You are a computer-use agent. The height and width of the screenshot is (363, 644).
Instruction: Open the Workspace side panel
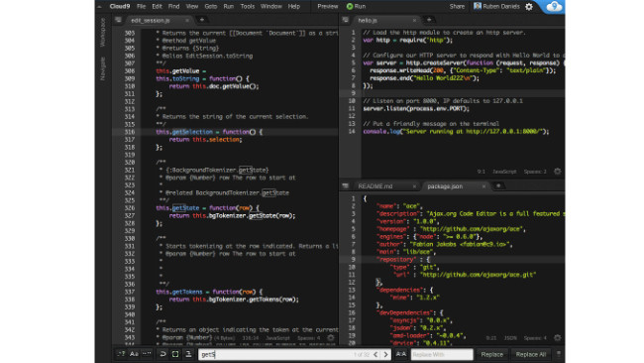[x=103, y=32]
